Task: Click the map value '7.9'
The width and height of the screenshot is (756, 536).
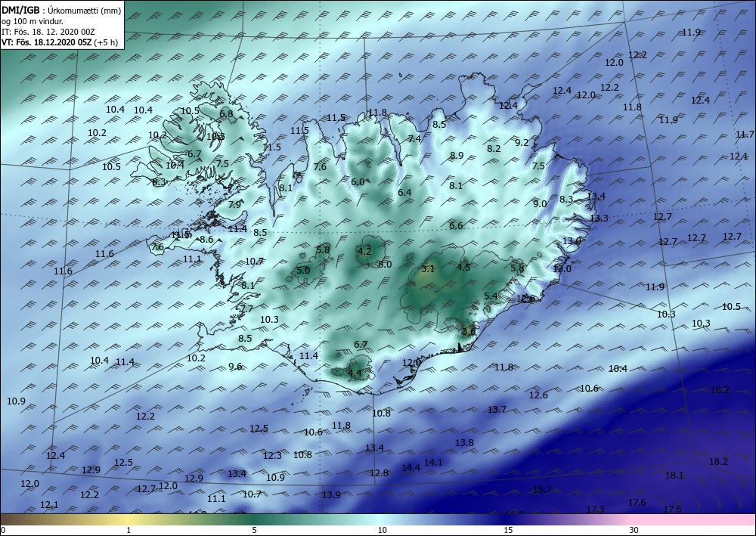Action: click(234, 204)
